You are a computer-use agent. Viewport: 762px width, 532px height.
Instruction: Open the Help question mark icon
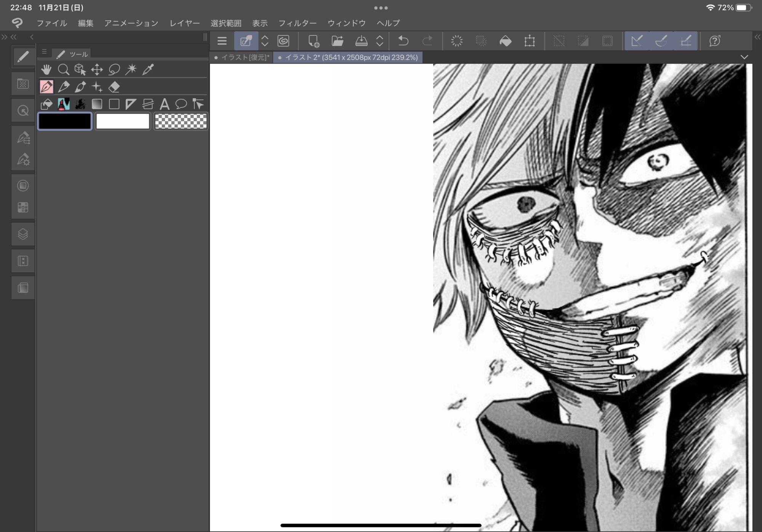[x=715, y=41]
